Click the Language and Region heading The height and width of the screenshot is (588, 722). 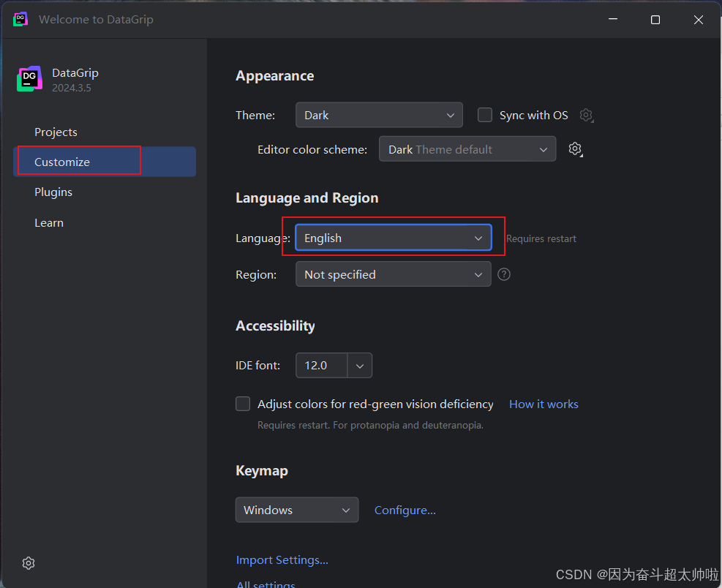(307, 198)
